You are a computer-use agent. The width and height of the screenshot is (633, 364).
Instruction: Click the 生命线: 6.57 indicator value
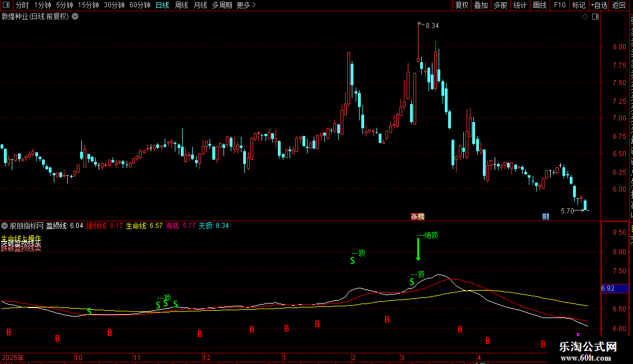coord(144,226)
